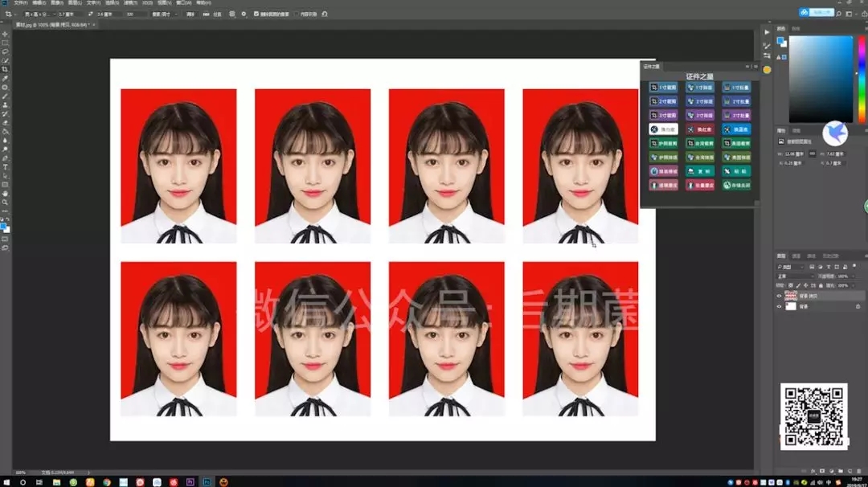This screenshot has width=868, height=487.
Task: Hide the bottom 背景 layer
Action: tap(779, 306)
